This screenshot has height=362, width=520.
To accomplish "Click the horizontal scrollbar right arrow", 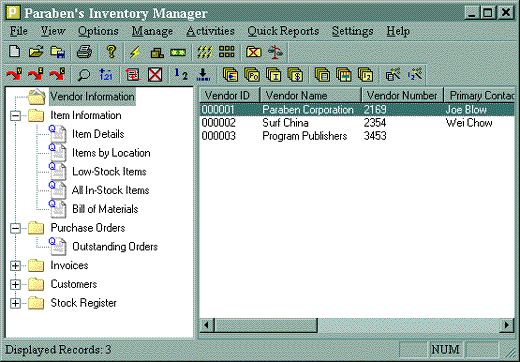I will pos(507,325).
